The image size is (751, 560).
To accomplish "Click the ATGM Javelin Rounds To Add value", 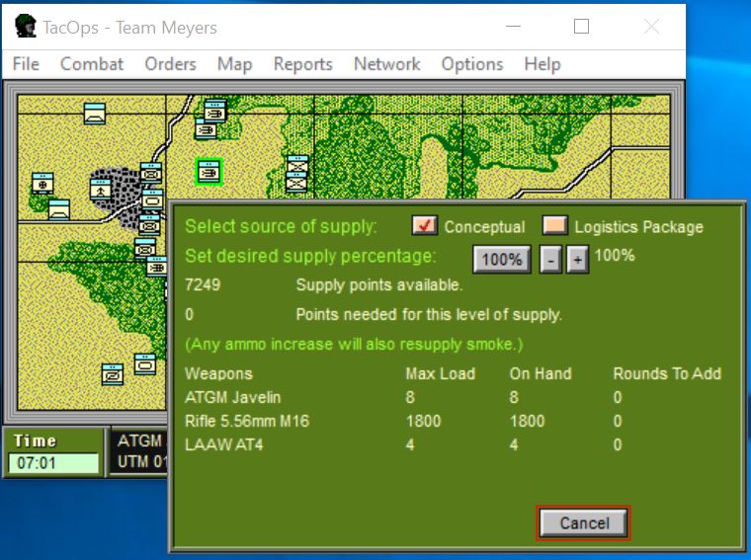I will pyautogui.click(x=618, y=397).
